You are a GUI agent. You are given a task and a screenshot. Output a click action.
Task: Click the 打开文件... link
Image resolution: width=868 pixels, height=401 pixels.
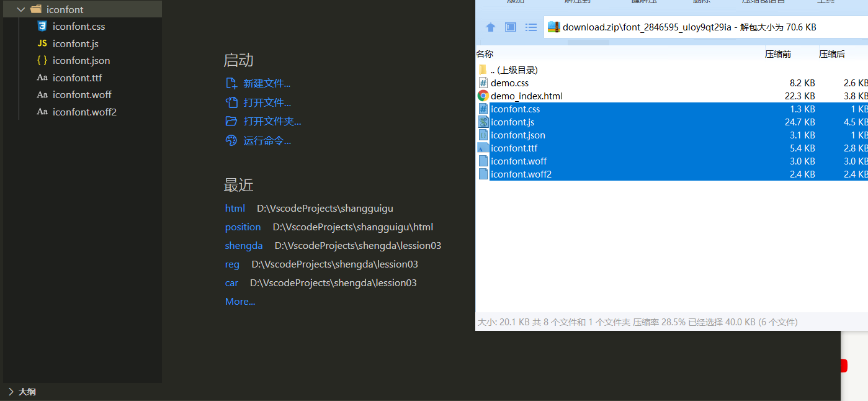267,103
